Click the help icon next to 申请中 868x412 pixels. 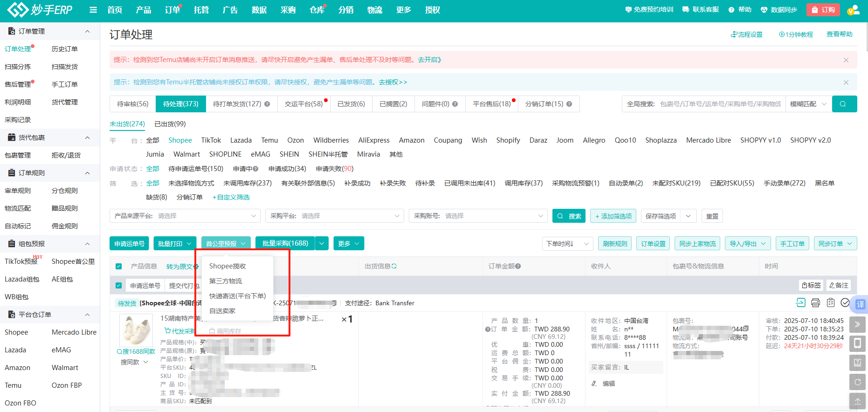[255, 169]
